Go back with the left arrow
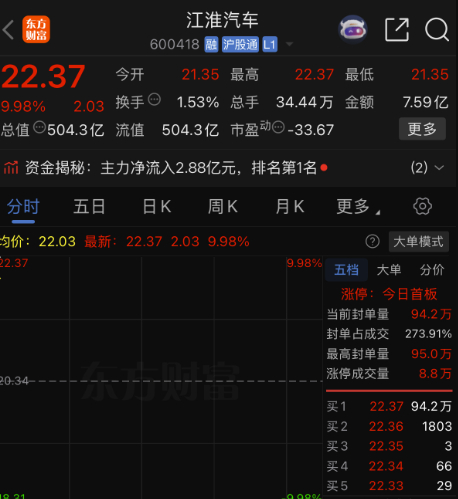The height and width of the screenshot is (499, 458). (8, 30)
